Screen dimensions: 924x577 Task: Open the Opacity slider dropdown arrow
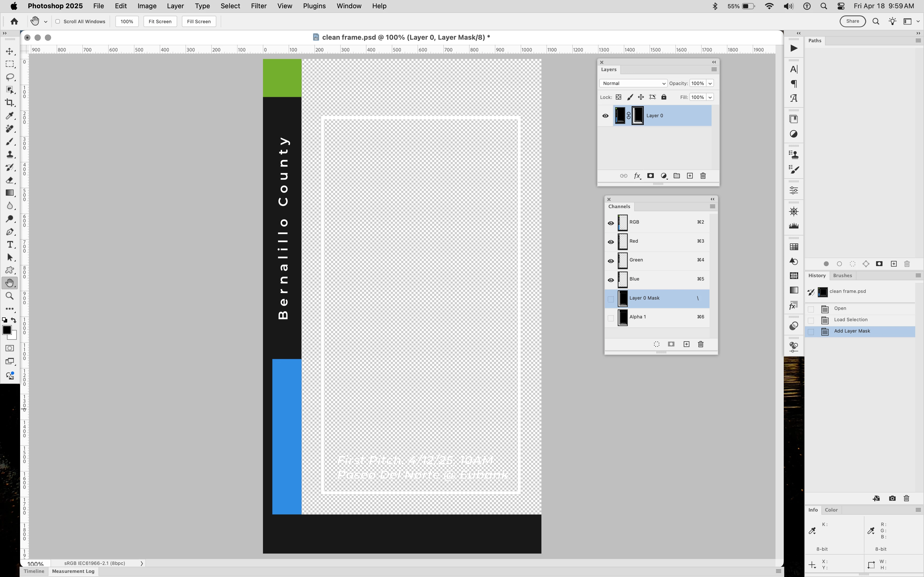point(710,83)
